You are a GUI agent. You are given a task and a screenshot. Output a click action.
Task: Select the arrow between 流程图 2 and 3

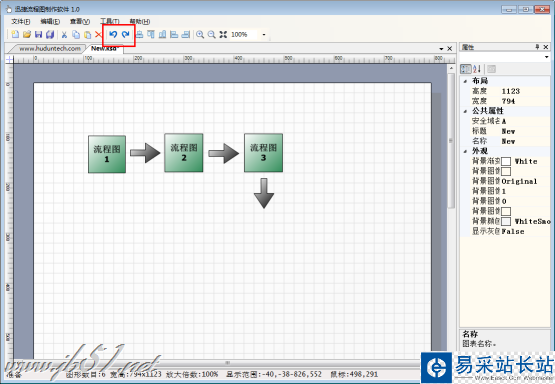[224, 153]
